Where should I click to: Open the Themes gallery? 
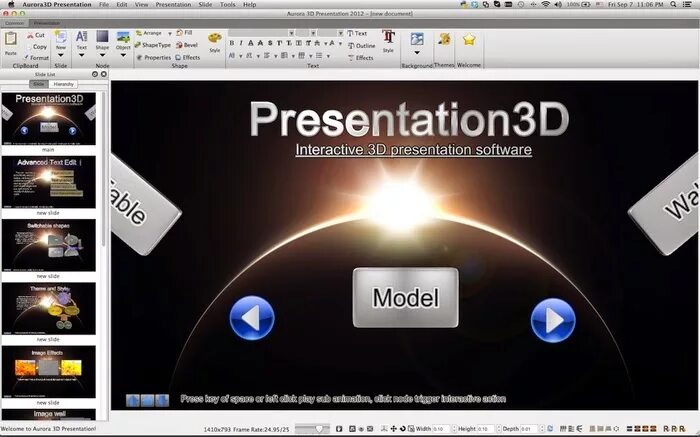(x=444, y=39)
